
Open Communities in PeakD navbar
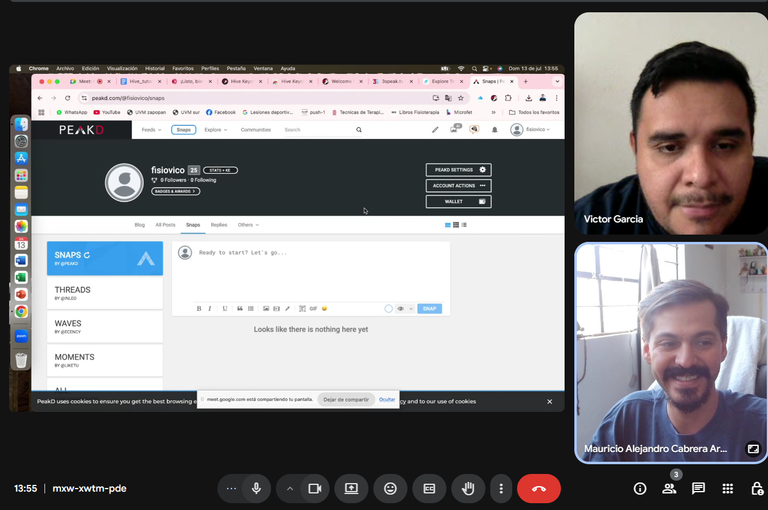(x=256, y=130)
